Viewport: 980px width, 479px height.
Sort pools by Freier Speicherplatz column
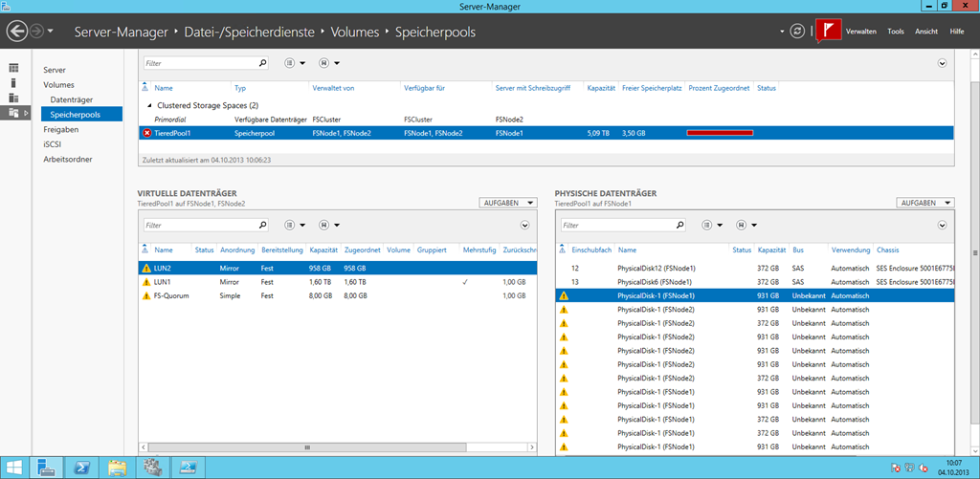(x=652, y=88)
